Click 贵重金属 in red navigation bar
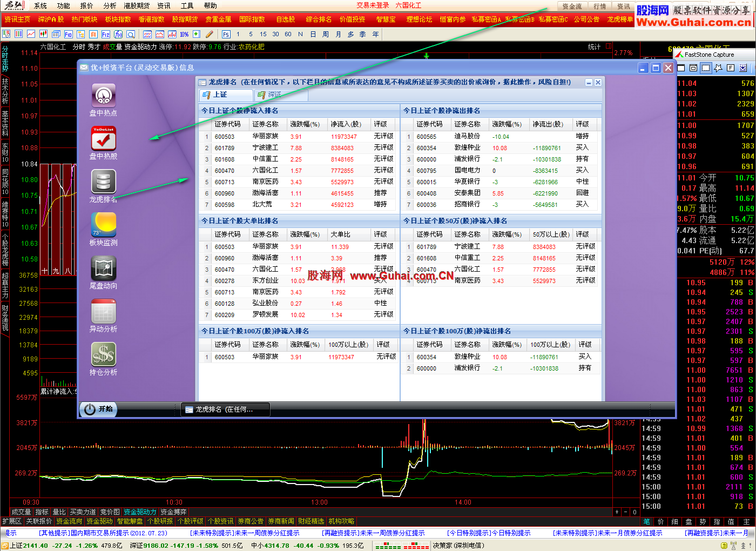Screen dimensions: 756x551 pos(219,19)
